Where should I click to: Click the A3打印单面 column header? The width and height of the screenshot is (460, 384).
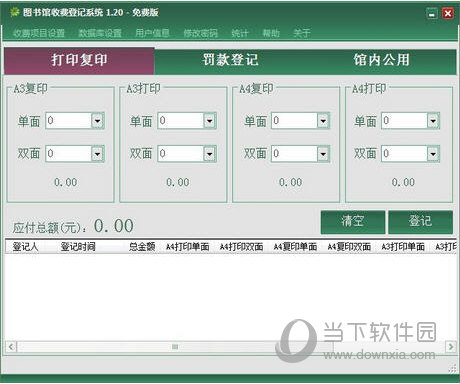click(403, 247)
